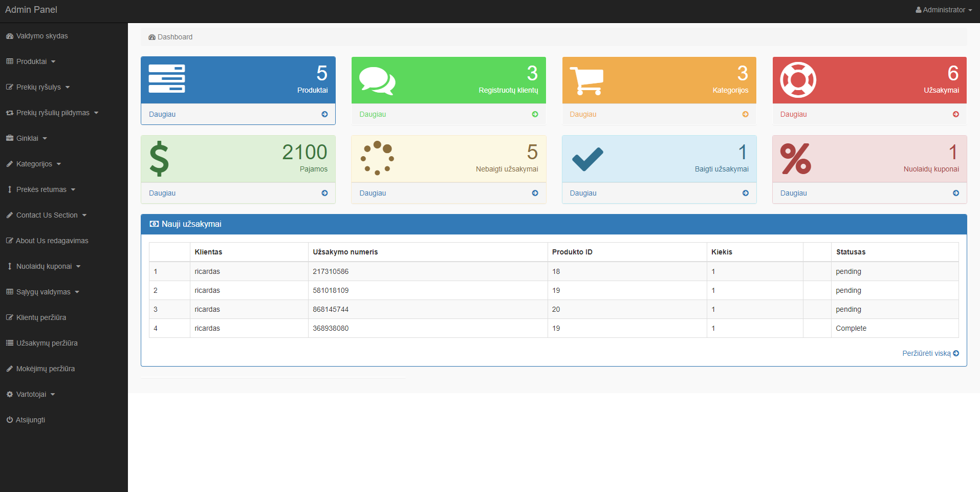Screen dimensions: 980x492
Task: Click the user icon beside Administrator
Action: pos(919,10)
